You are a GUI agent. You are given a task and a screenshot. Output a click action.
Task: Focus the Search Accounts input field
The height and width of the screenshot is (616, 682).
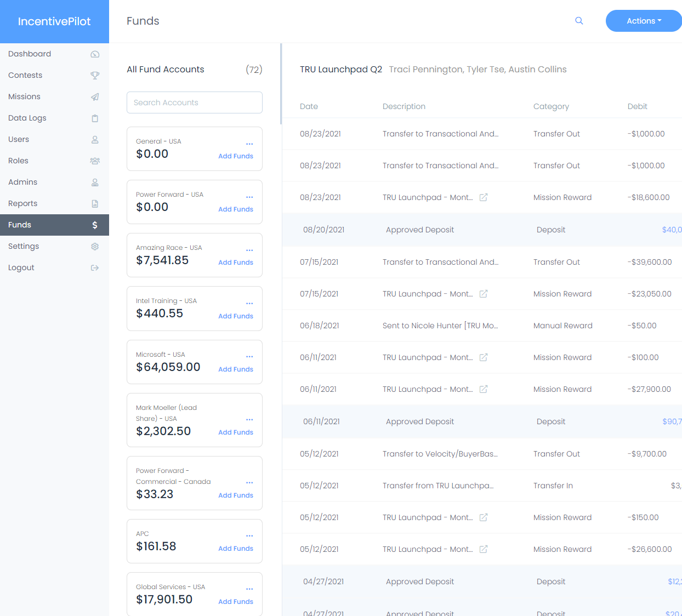[195, 102]
